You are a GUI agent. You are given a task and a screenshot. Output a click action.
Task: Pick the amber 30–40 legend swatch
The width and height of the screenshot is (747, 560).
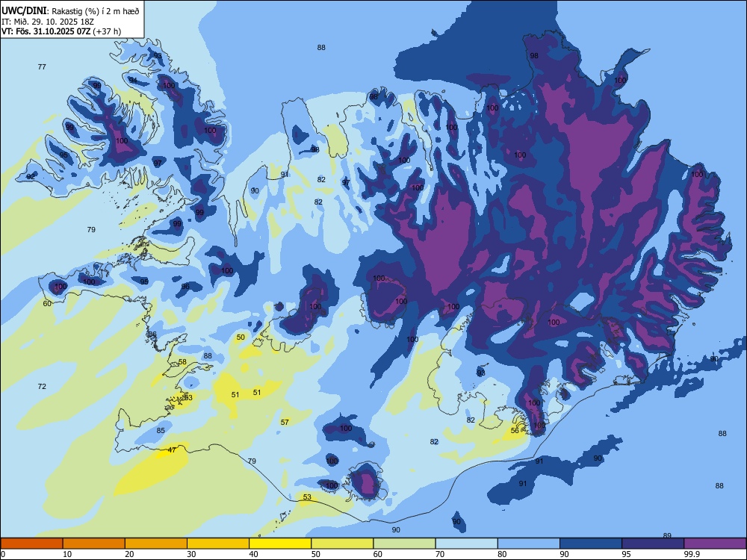pyautogui.click(x=218, y=544)
